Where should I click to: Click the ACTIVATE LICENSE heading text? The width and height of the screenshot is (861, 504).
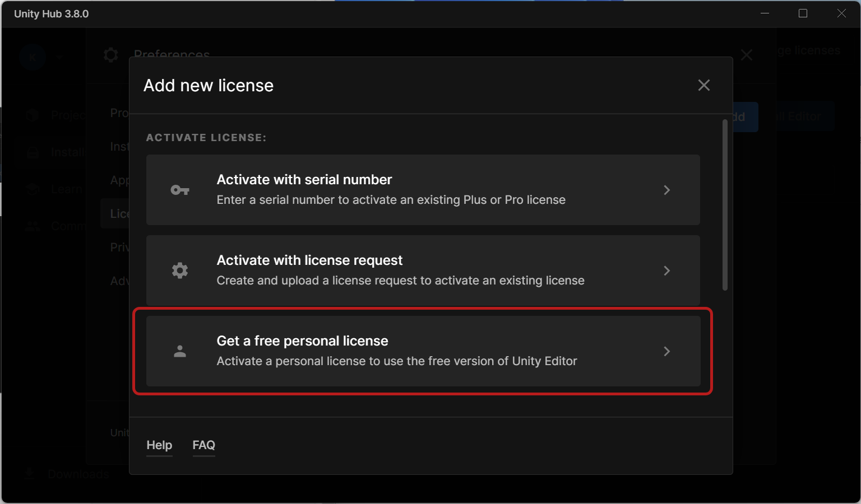206,138
